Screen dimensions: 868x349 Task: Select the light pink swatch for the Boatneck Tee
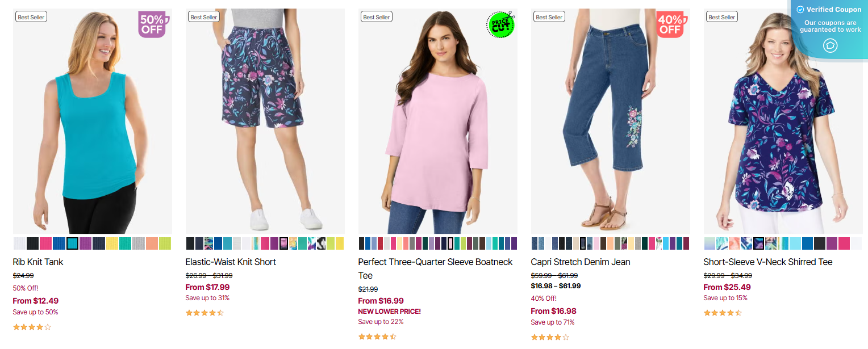click(450, 244)
